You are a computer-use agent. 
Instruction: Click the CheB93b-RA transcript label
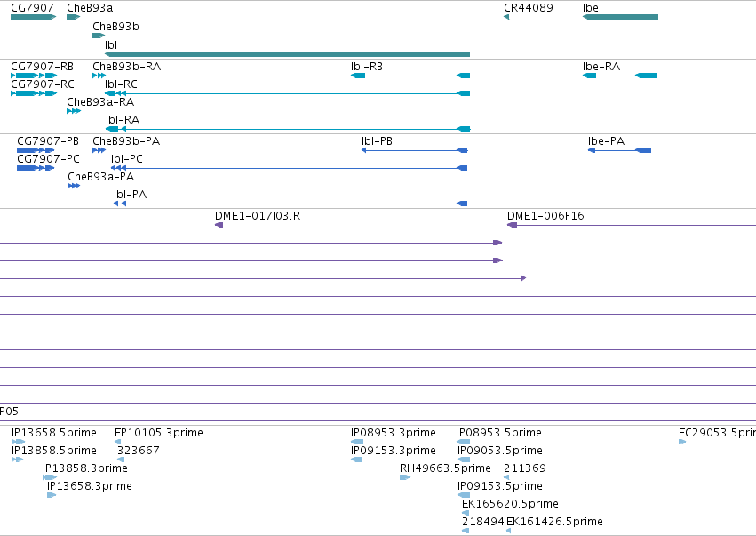point(127,67)
